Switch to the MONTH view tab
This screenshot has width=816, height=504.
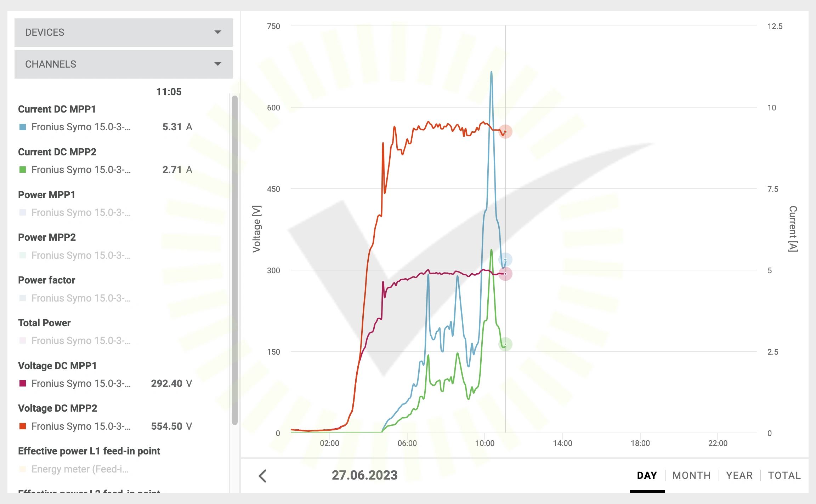tap(691, 475)
